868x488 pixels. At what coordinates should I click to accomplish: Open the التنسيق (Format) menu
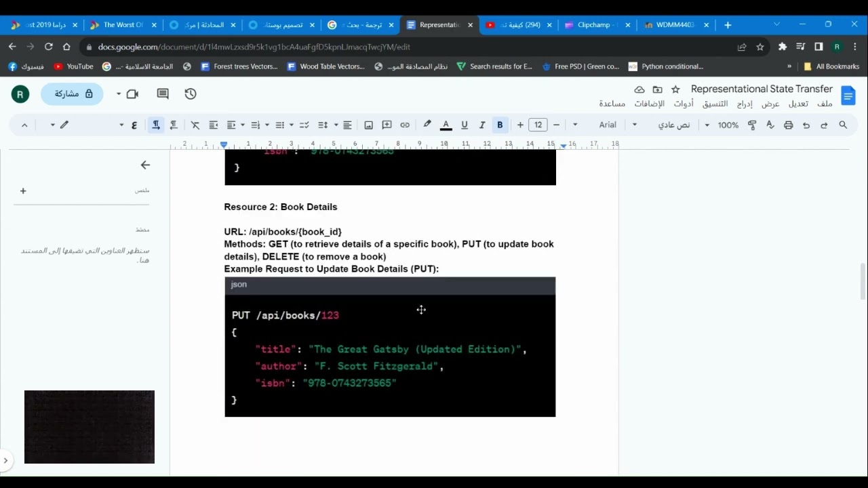715,104
